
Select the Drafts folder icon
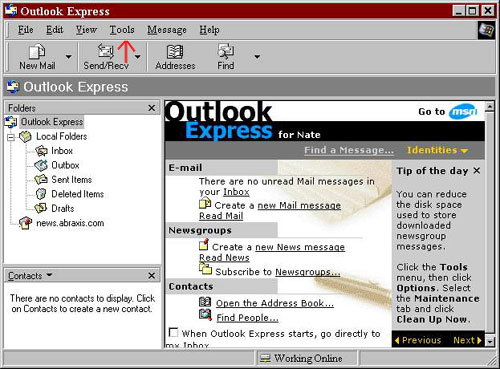(x=41, y=208)
